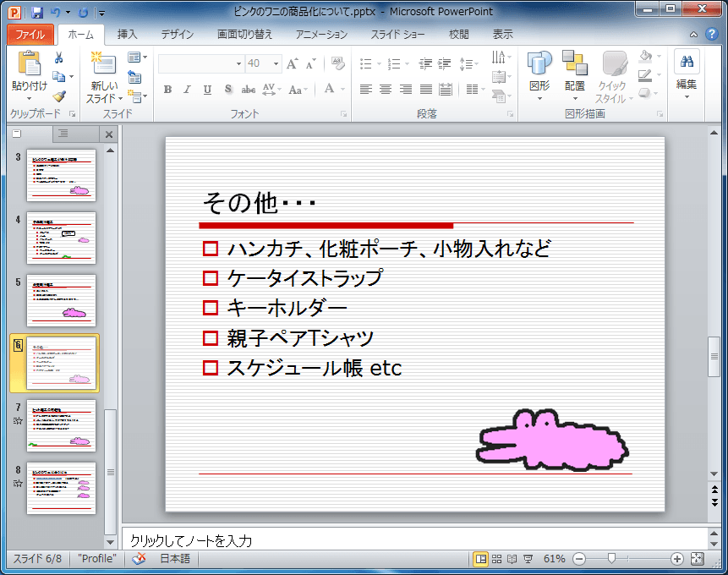Close the slide thumbnail pane
The image size is (728, 575).
point(109,134)
